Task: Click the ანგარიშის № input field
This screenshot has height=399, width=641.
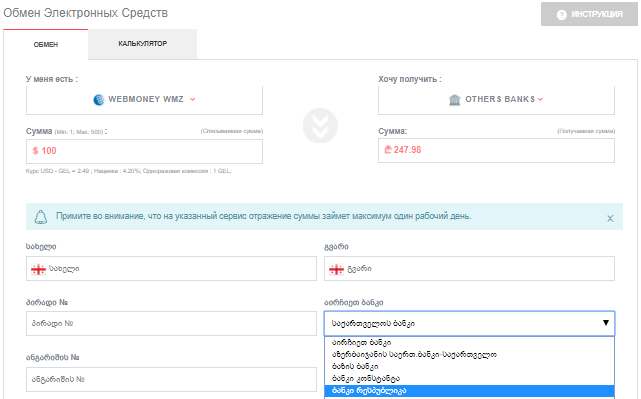Action: 171,379
